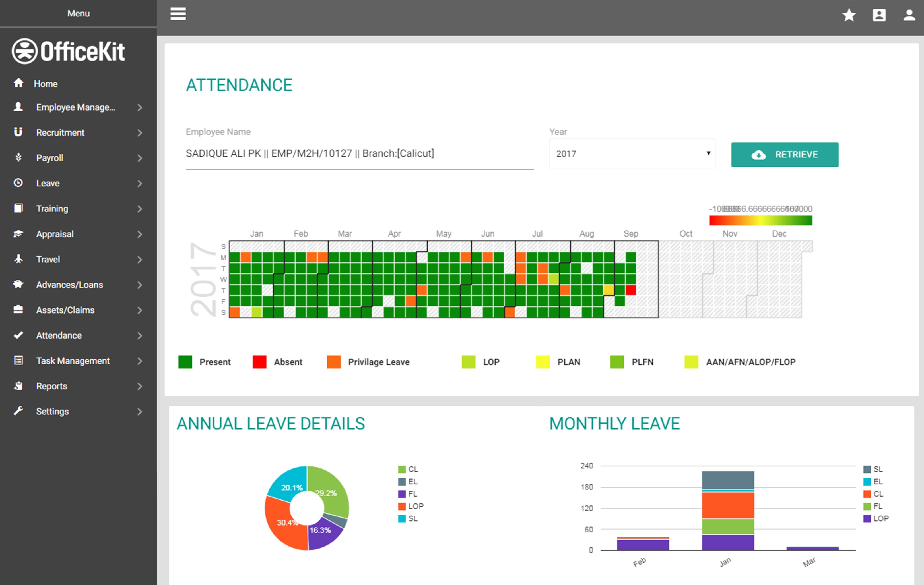Expand the Leave submenu arrow
This screenshot has height=585, width=924.
tap(140, 184)
